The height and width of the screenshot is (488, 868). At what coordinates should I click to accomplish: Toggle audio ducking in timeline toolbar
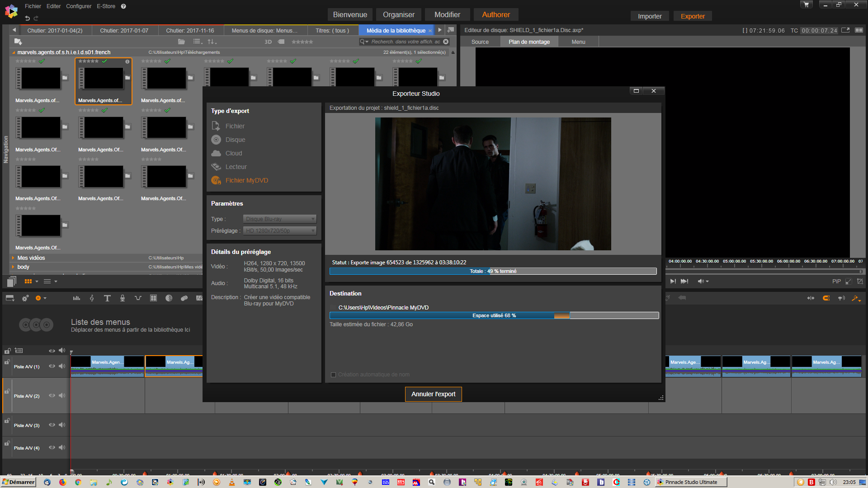click(138, 298)
